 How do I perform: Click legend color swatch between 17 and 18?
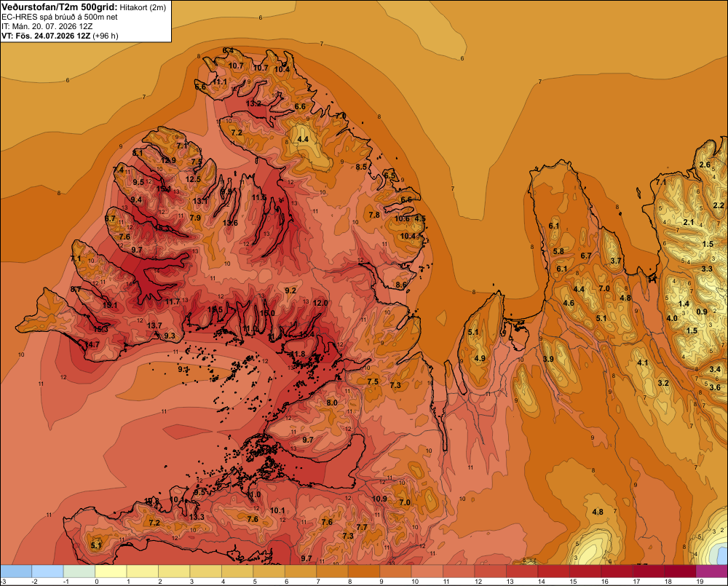(x=648, y=571)
